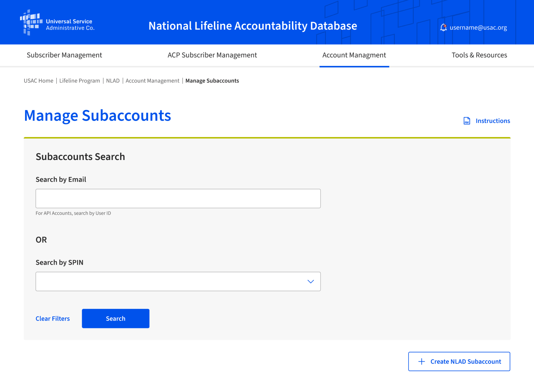Image resolution: width=534 pixels, height=392 pixels.
Task: Click username@usac.org account text
Action: click(x=478, y=28)
